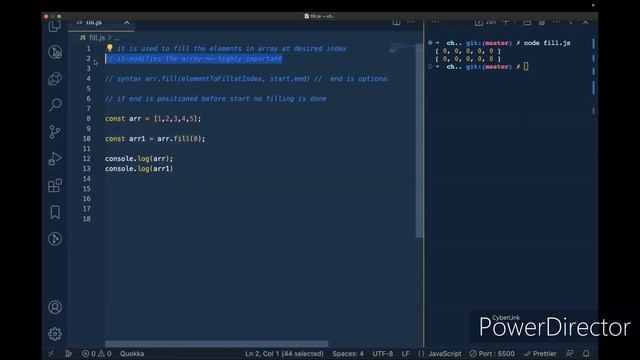The height and width of the screenshot is (360, 640).
Task: Change end of line sequence LF
Action: coord(405,353)
